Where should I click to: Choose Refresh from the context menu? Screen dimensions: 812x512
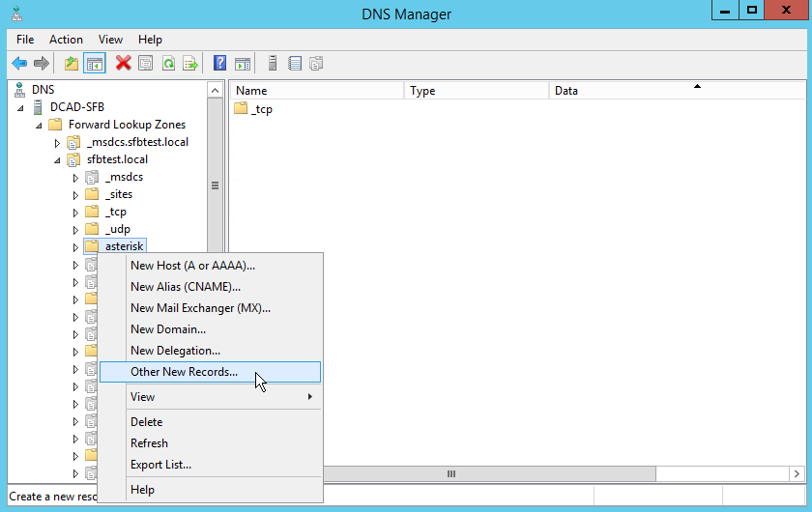click(211, 443)
